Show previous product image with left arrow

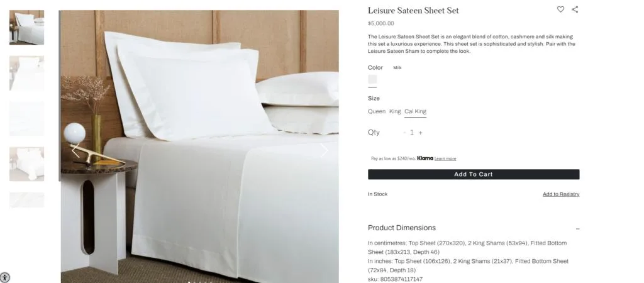point(75,150)
